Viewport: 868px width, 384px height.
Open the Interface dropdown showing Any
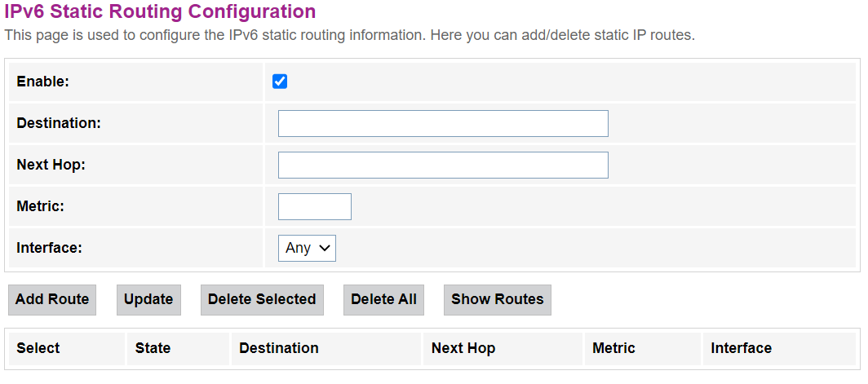point(307,248)
